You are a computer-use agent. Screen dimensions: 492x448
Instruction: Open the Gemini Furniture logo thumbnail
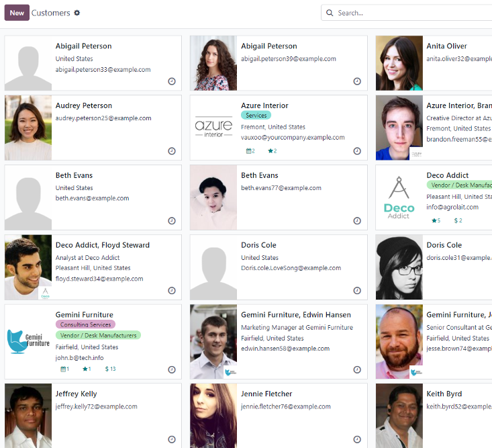[28, 342]
